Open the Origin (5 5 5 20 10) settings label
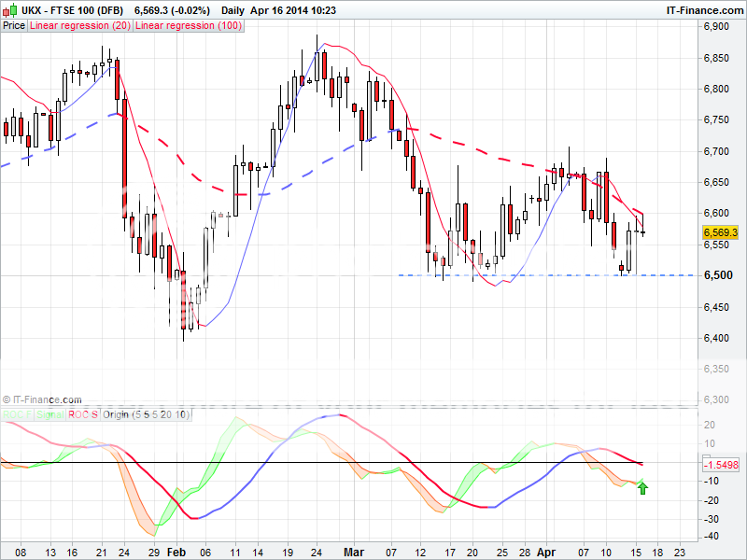Screen dimensions: 747x560 click(x=146, y=413)
